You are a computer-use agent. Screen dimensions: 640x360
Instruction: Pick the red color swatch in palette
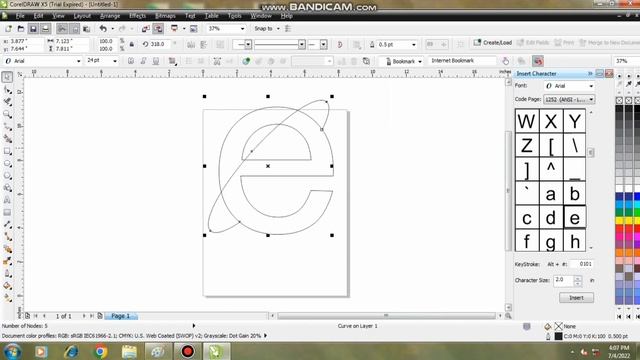[620, 229]
